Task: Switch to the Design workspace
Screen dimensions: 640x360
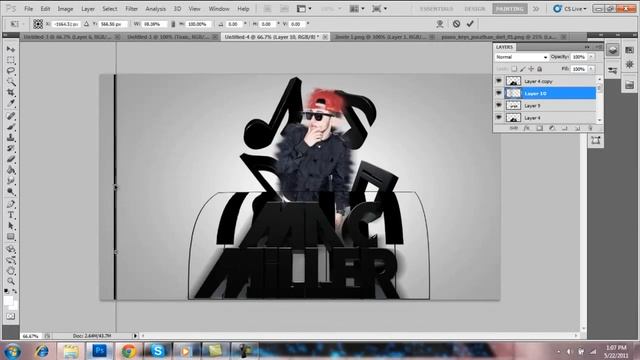Action: (475, 9)
